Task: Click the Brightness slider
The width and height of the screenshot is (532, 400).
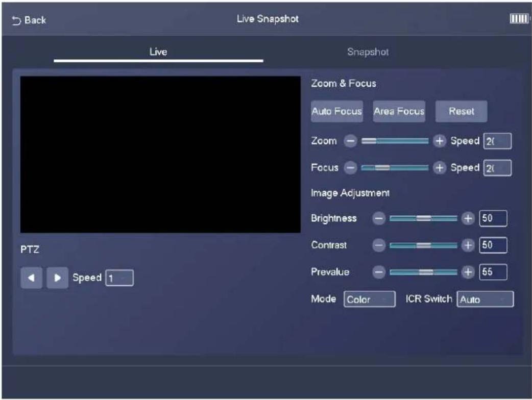Action: coord(423,219)
